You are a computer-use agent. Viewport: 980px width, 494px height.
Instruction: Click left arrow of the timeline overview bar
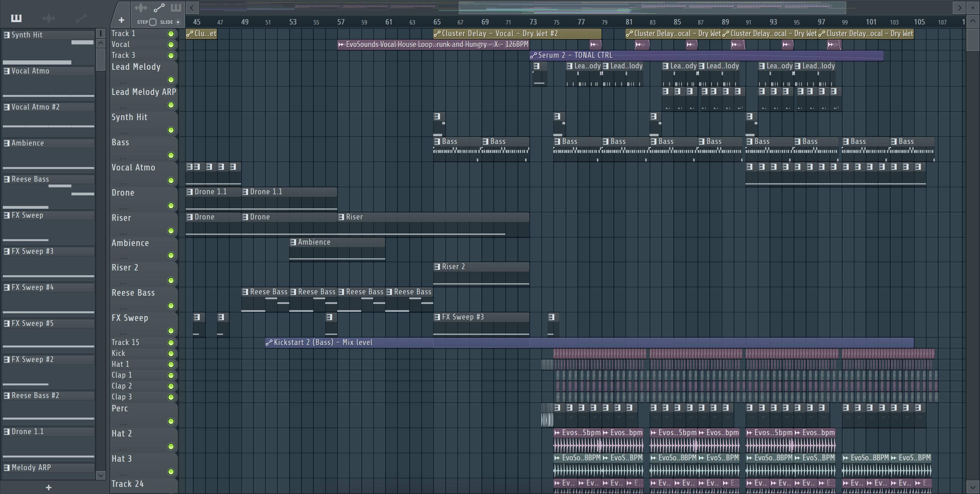(192, 7)
